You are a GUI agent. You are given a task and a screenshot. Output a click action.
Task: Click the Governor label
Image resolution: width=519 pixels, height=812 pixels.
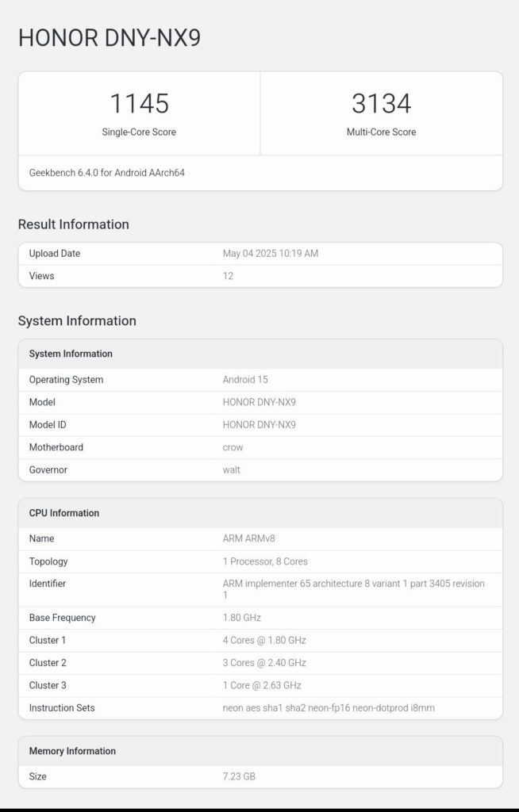[48, 470]
